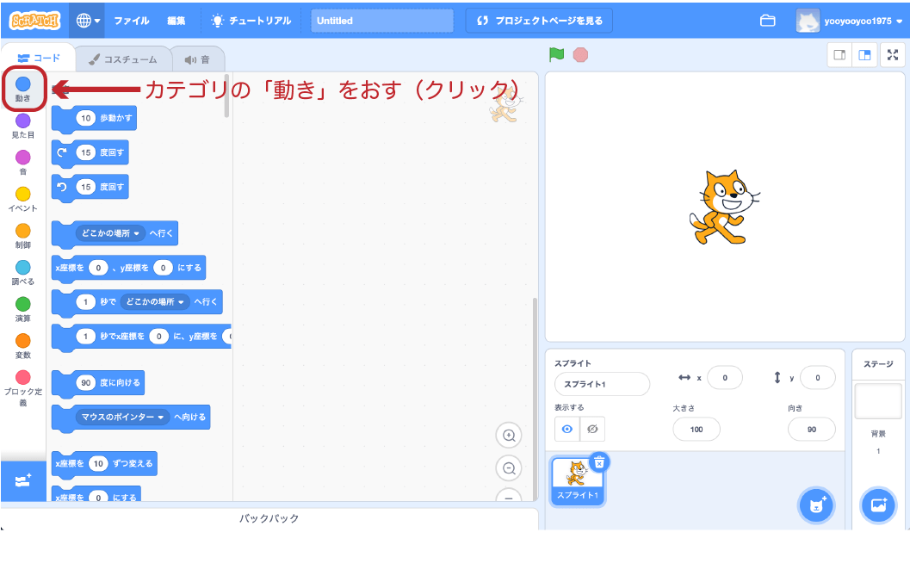The image size is (910, 588).
Task: Click the 向き direction field 90
Action: 811,430
